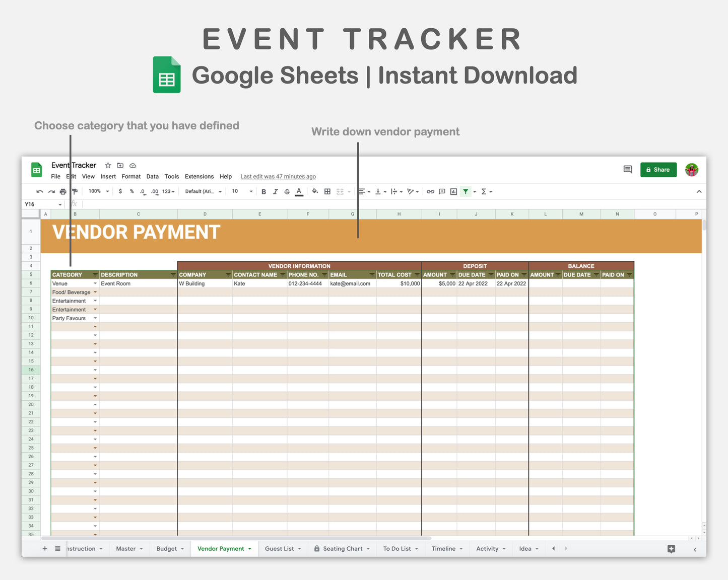Toggle bold formatting

pyautogui.click(x=263, y=191)
